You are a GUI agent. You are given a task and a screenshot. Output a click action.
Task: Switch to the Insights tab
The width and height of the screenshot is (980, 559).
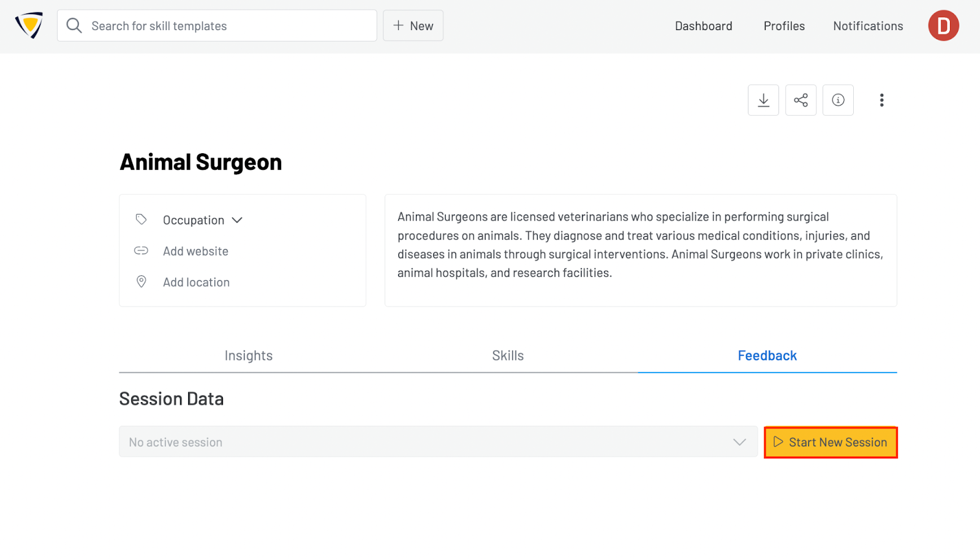[248, 356]
